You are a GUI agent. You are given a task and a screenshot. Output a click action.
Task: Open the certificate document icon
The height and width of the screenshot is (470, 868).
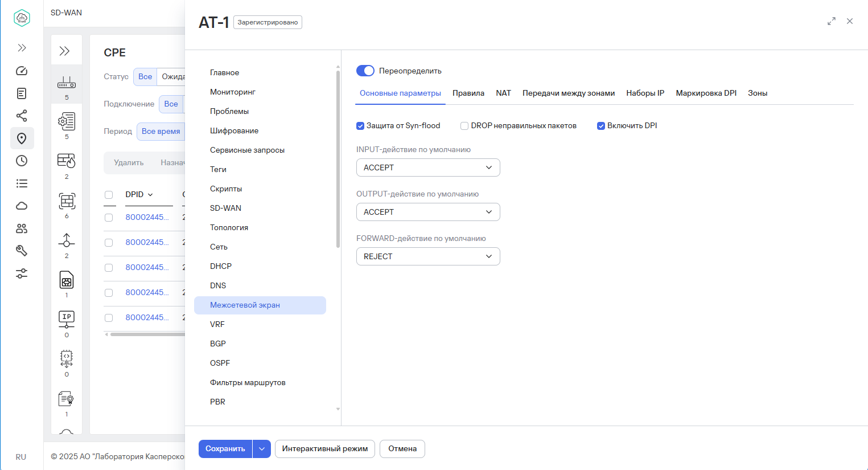[67, 399]
